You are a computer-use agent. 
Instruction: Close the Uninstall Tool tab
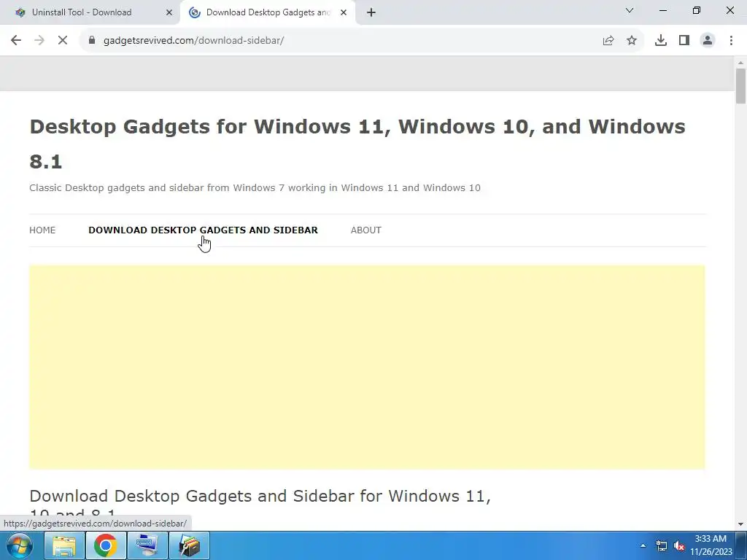tap(169, 12)
